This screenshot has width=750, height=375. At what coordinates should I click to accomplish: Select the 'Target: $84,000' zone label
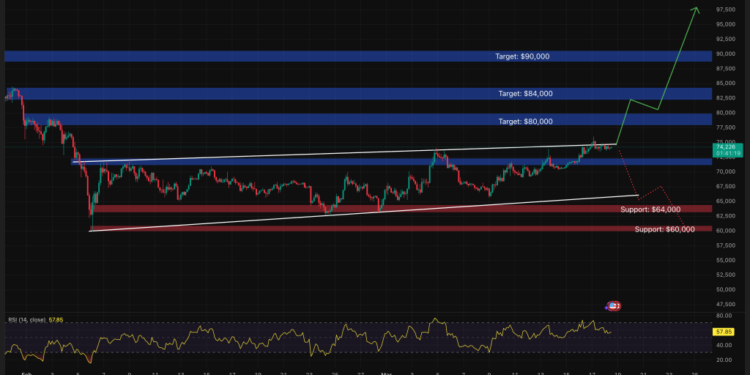click(x=525, y=94)
